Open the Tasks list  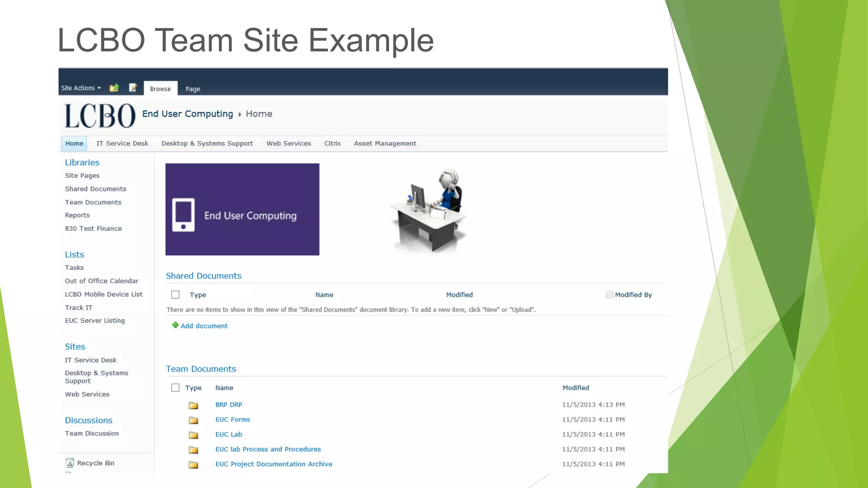[74, 268]
